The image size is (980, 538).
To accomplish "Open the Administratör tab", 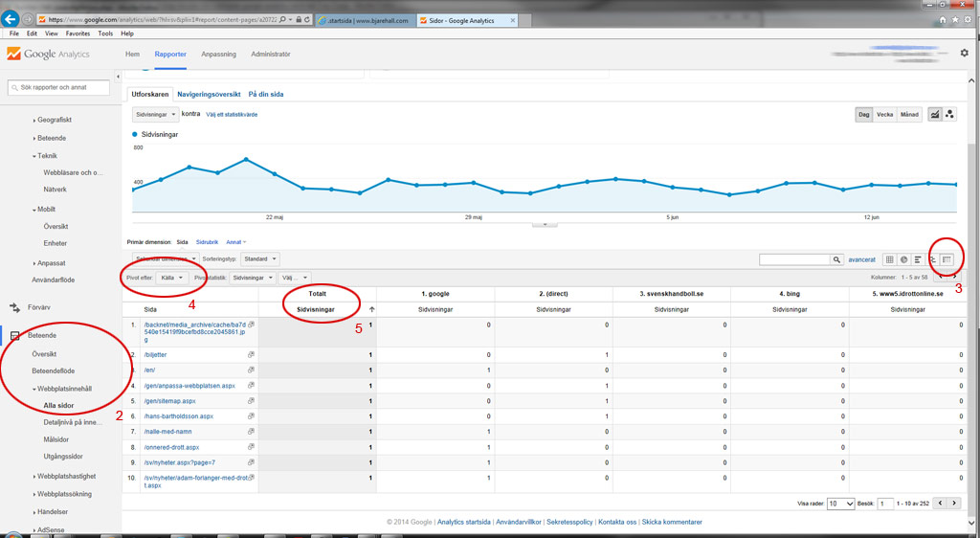I will coord(271,55).
